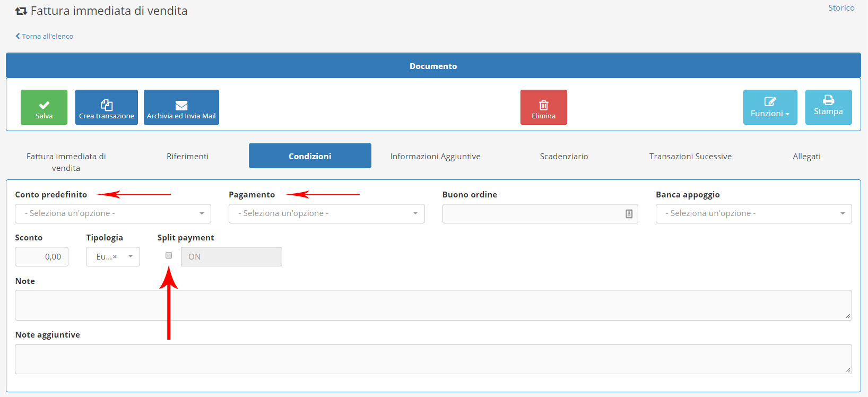Viewport: 868px width, 397px height.
Task: Click the Buono ordine field icon
Action: click(629, 214)
